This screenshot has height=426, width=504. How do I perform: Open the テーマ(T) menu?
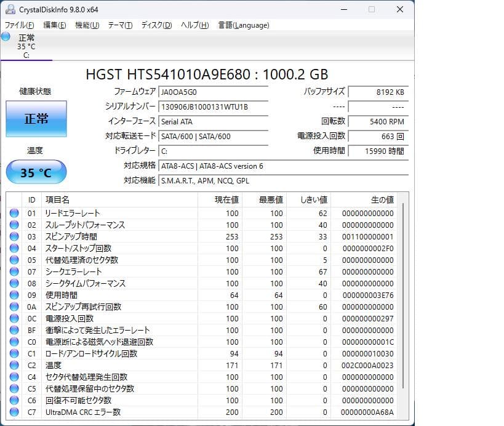[120, 25]
